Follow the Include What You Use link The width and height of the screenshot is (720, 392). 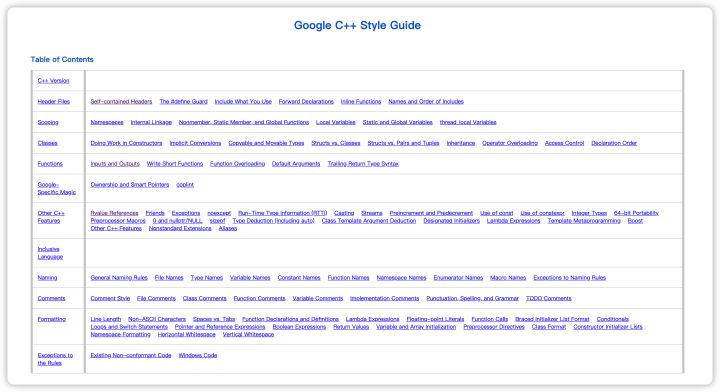coord(243,101)
